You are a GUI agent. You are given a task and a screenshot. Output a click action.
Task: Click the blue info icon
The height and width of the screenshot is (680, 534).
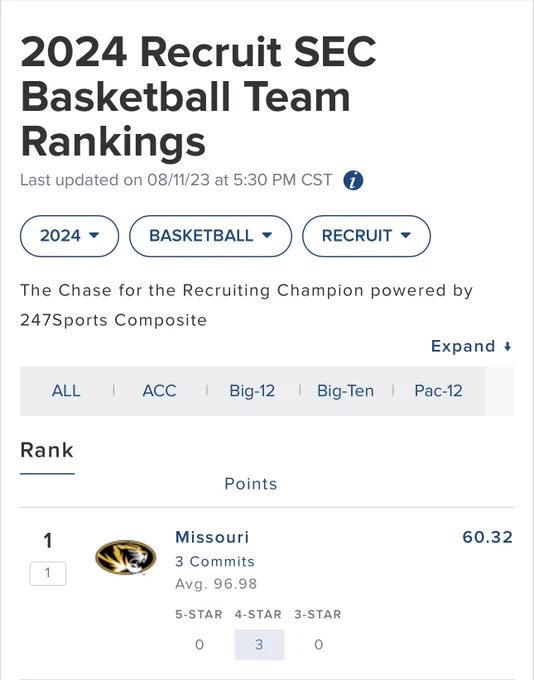pos(353,180)
